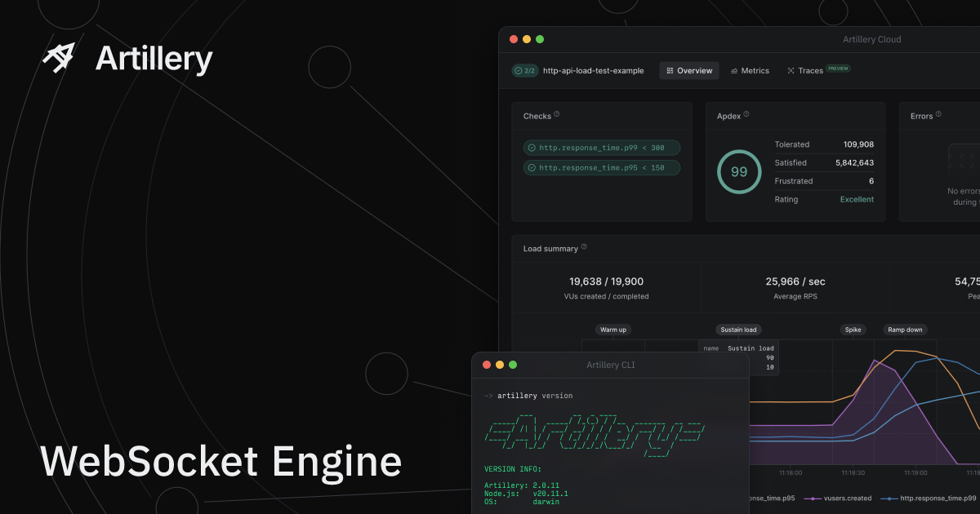Click the http-api-load-test-example test name
This screenshot has width=980, height=514.
tap(594, 71)
